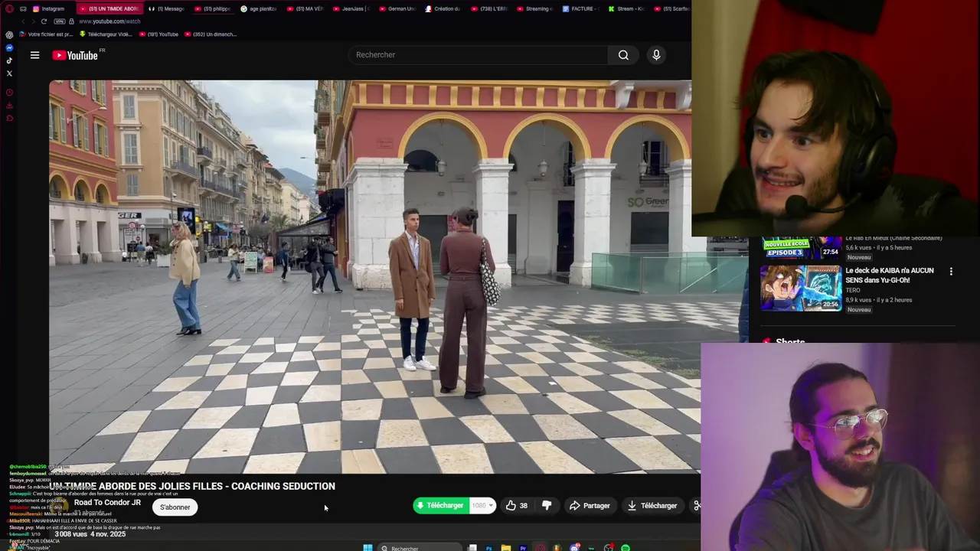
Task: Open the Windows Start menu
Action: [367, 548]
